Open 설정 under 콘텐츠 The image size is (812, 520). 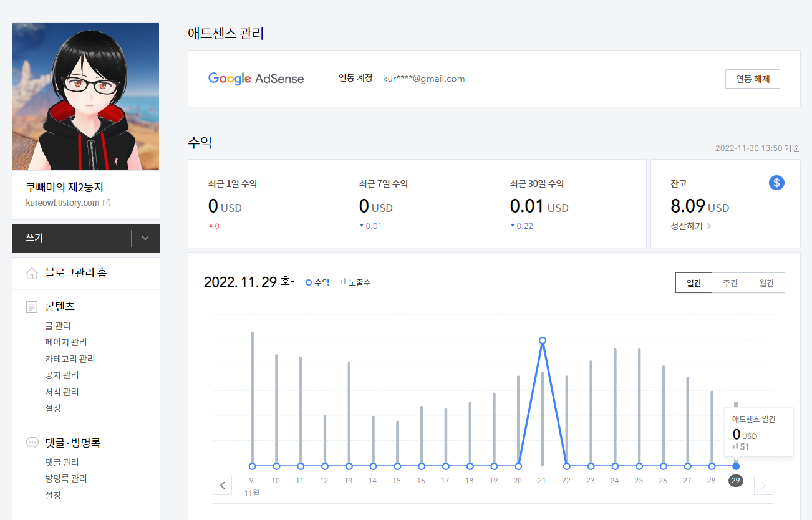coord(53,408)
